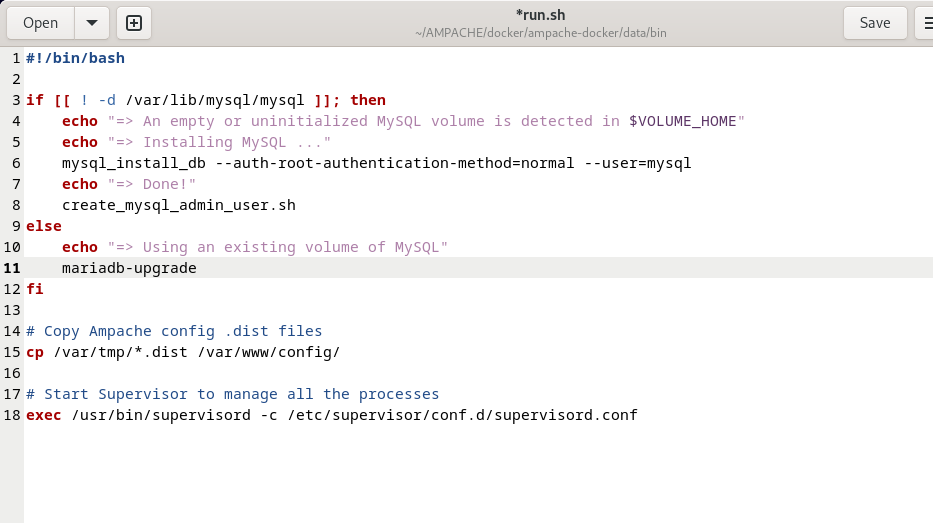The image size is (933, 523).
Task: Click the 'cp' command on line 15
Action: coord(35,352)
